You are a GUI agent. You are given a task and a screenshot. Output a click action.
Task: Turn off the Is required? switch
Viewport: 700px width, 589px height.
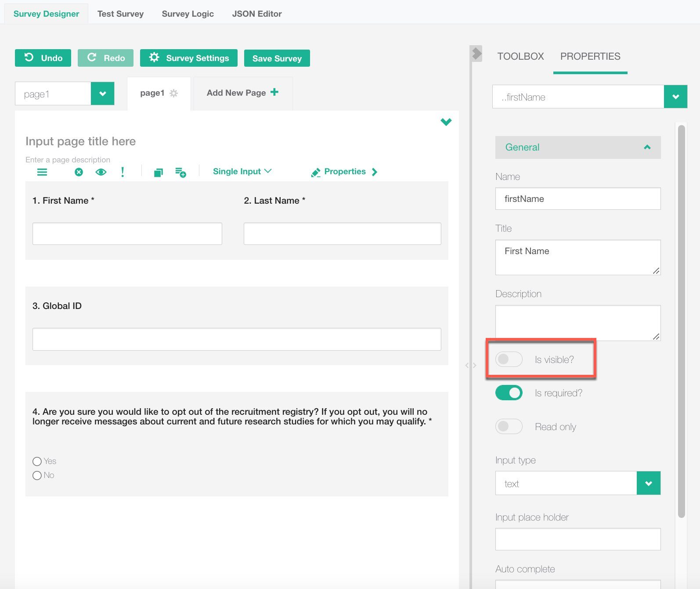[509, 393]
